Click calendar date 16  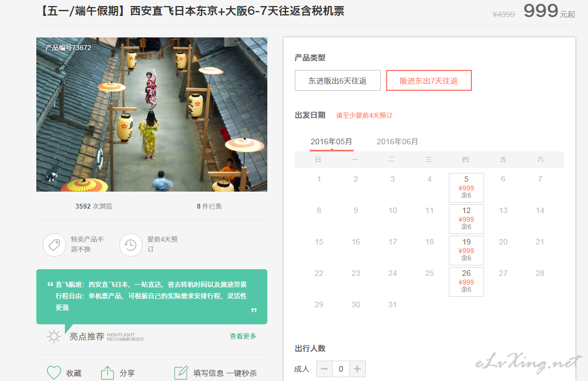pos(355,242)
